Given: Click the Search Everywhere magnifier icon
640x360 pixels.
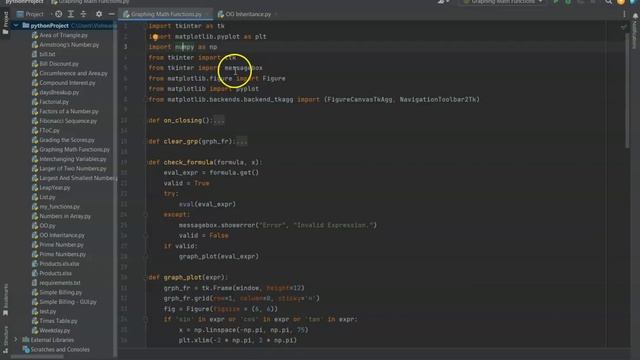Looking at the screenshot, I should pyautogui.click(x=608, y=2).
